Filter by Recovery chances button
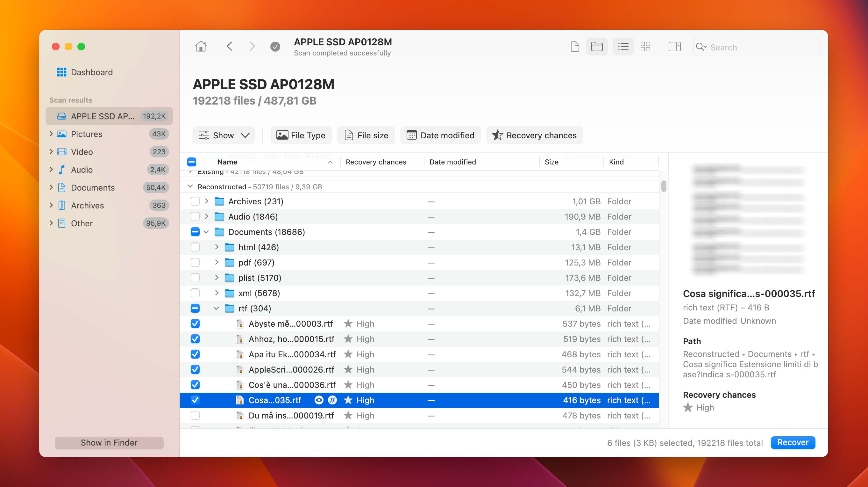 [534, 135]
